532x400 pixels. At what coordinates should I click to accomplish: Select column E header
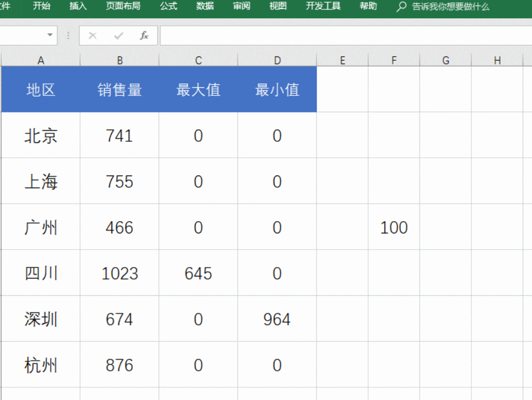pos(342,60)
